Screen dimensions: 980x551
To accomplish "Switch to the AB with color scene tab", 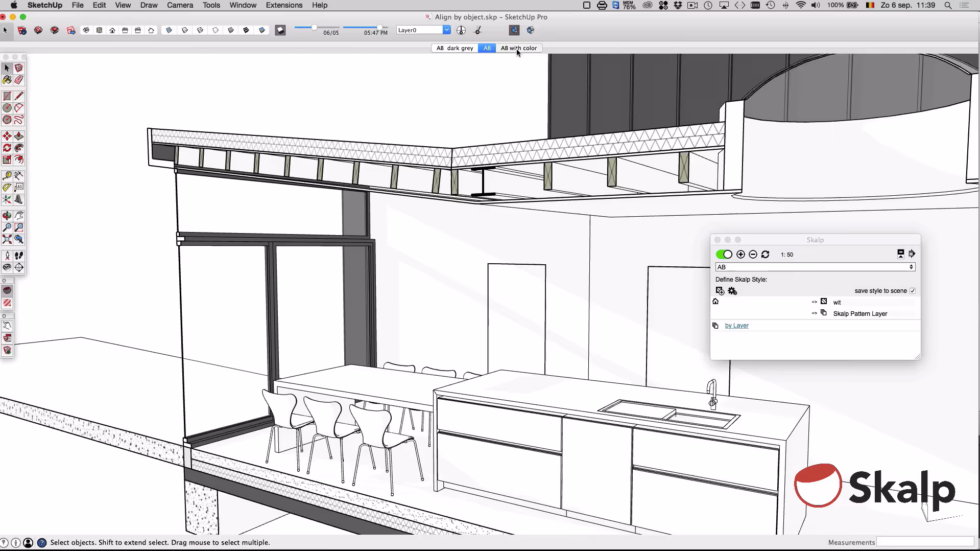I will [x=518, y=48].
